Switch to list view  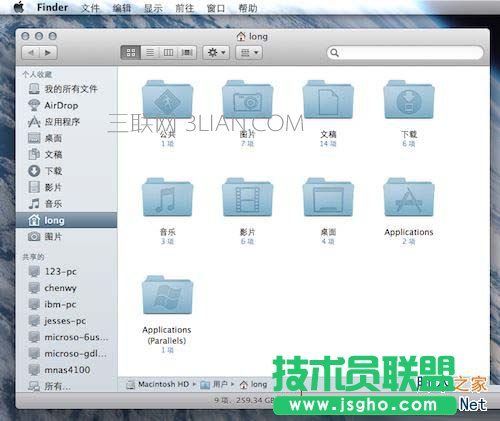pos(150,53)
